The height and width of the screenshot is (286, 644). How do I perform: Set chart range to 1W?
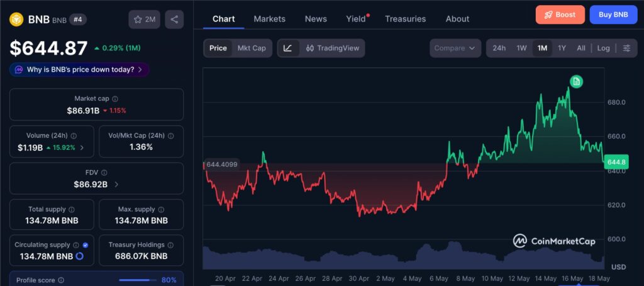(x=521, y=48)
